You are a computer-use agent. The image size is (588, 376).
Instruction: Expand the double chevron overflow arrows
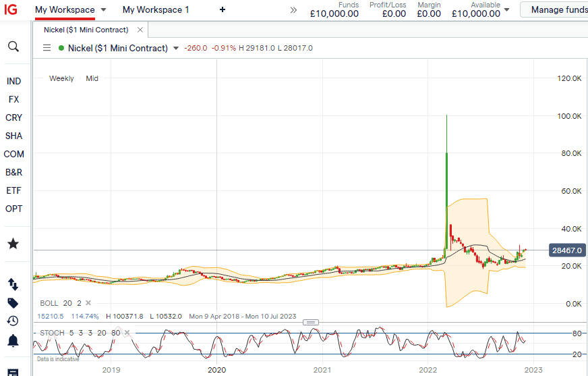(293, 10)
